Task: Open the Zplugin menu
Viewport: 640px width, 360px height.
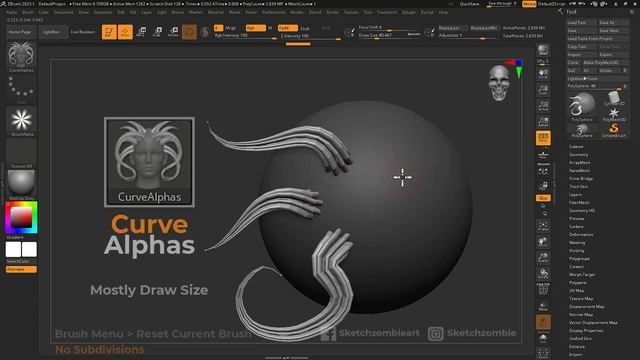Action: pyautogui.click(x=409, y=12)
